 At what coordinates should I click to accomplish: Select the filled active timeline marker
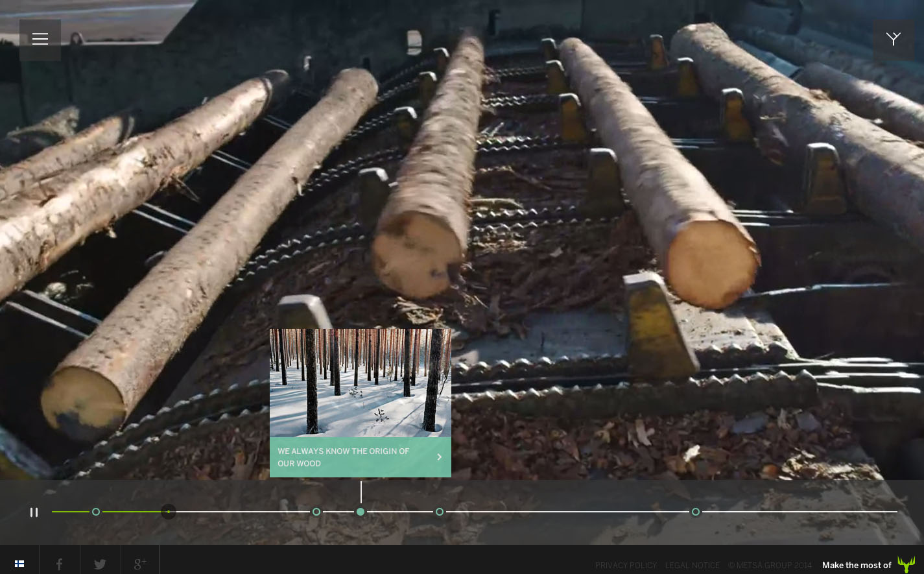(361, 512)
